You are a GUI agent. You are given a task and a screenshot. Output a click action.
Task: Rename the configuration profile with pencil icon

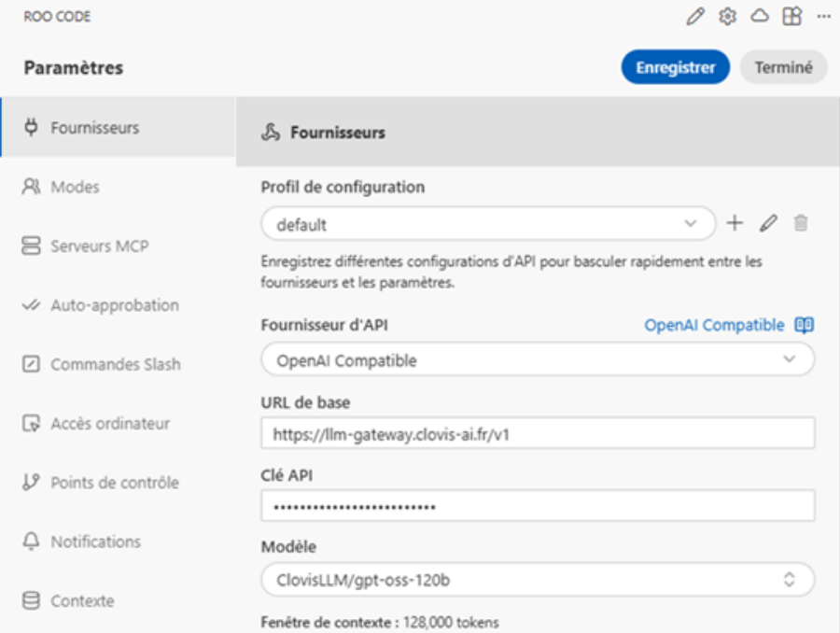click(x=768, y=223)
